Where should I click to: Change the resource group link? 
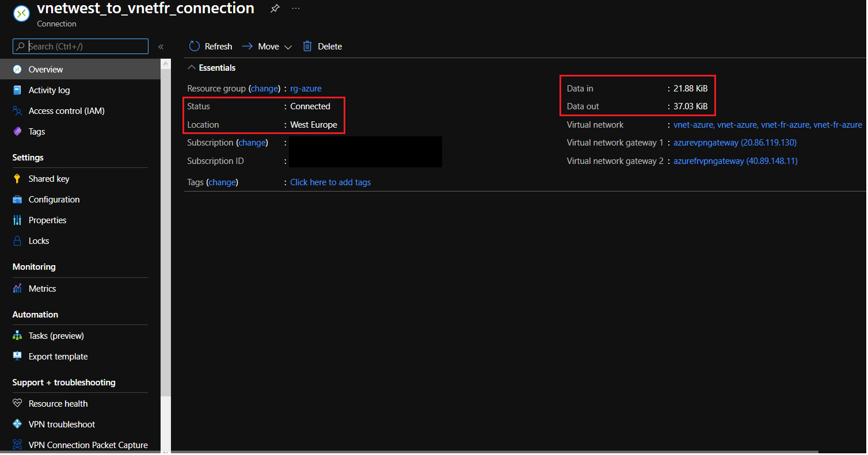click(x=265, y=89)
